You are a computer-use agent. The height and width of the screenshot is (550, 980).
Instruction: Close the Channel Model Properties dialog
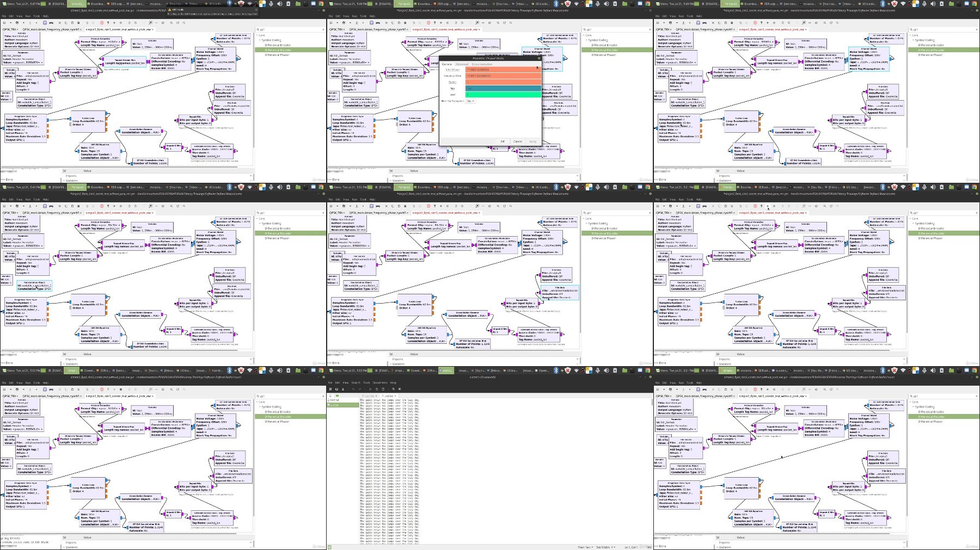[x=539, y=58]
